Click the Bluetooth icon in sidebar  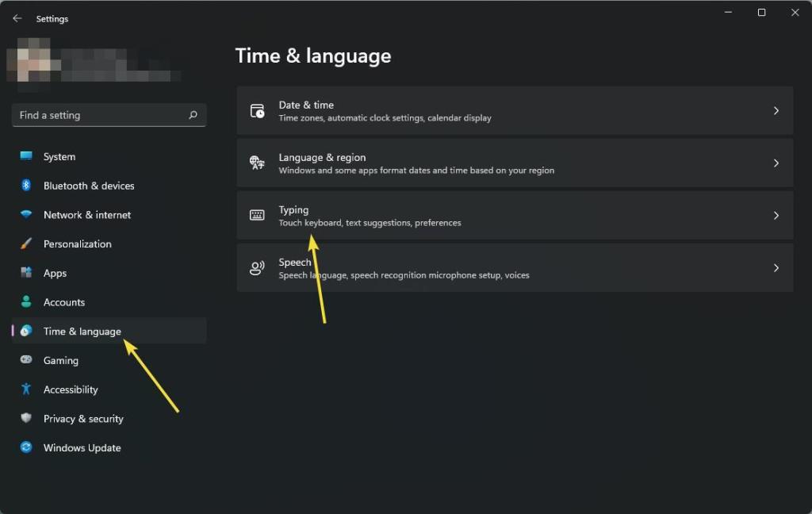point(26,185)
